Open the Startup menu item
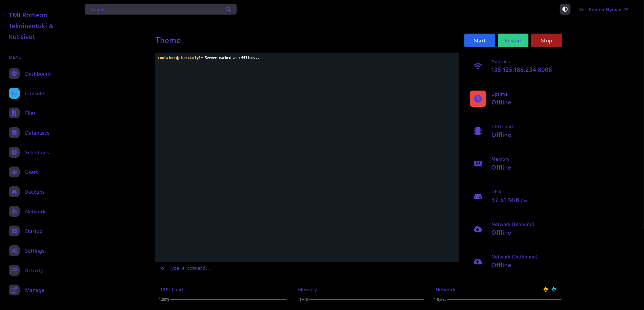Screen dimensions: 644x310 [x=34, y=231]
